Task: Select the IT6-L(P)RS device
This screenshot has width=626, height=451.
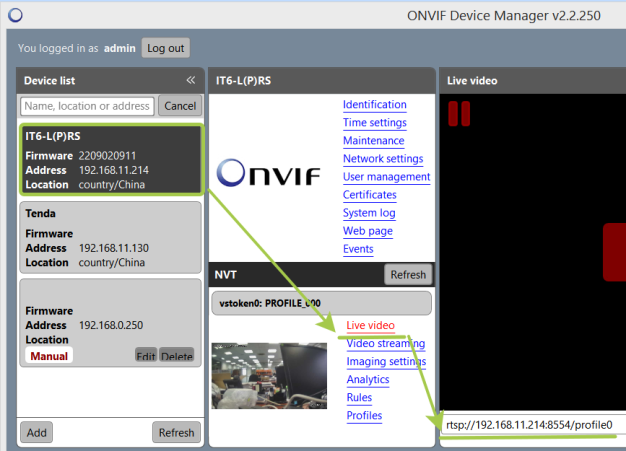Action: coord(110,158)
